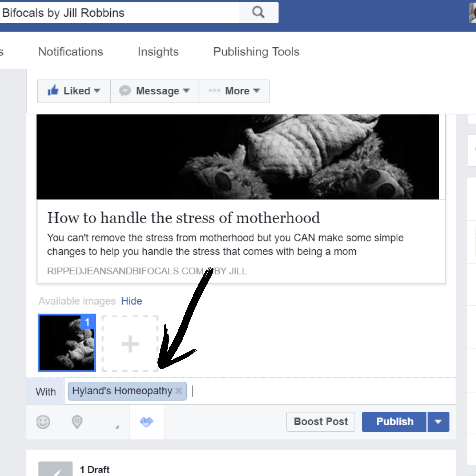Viewport: 476px width, 476px height.
Task: Open the Publish options arrow
Action: pyautogui.click(x=438, y=422)
